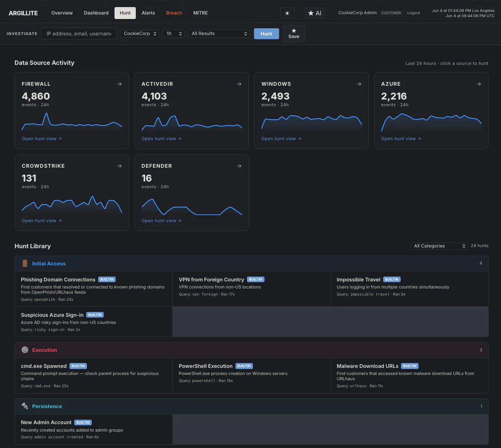Select the Impossible Travel hunt
Screen dimensions: 501x448
coord(410,289)
